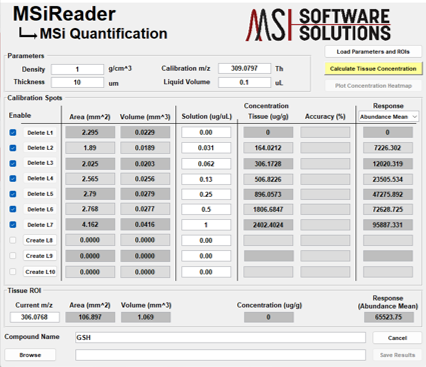This screenshot has width=426, height=367.
Task: Select L7 solution field showing 1
Action: [x=206, y=225]
